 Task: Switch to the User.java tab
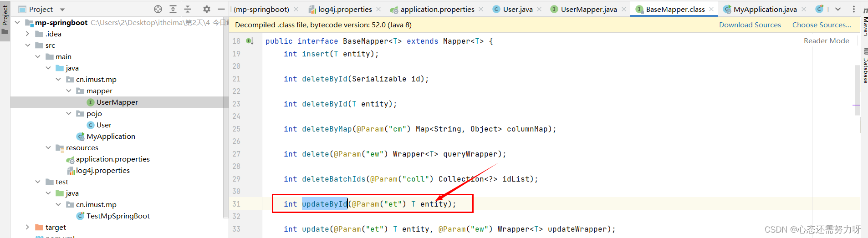(x=517, y=9)
